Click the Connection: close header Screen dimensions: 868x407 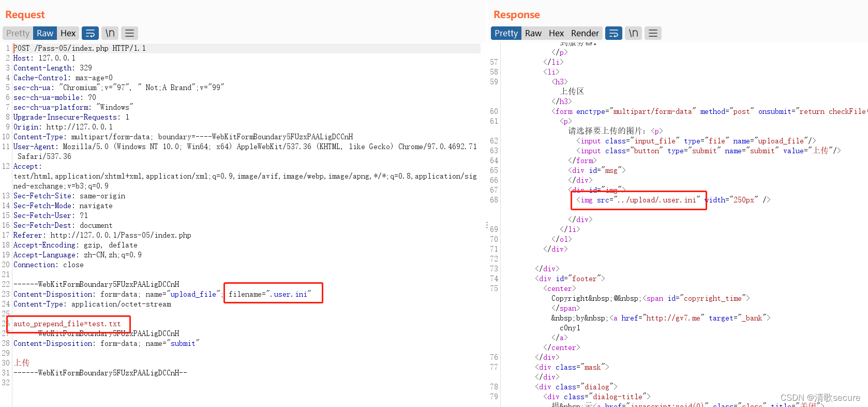click(x=49, y=265)
